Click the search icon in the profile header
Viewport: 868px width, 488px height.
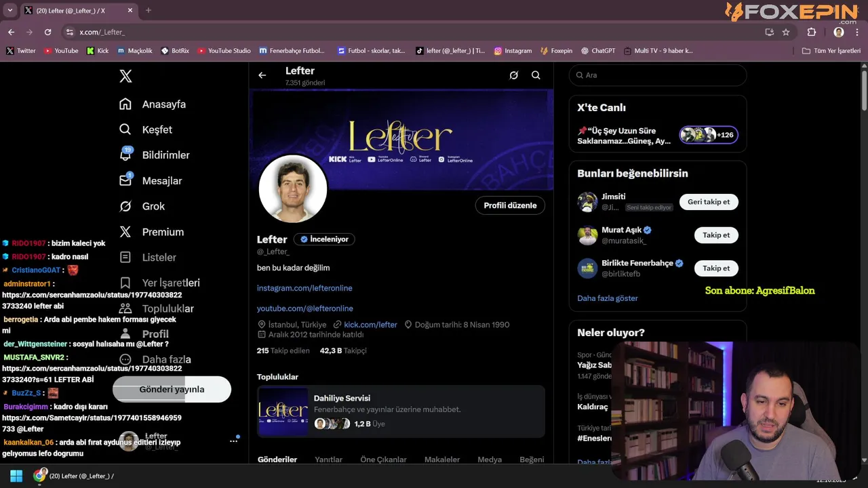tap(536, 75)
